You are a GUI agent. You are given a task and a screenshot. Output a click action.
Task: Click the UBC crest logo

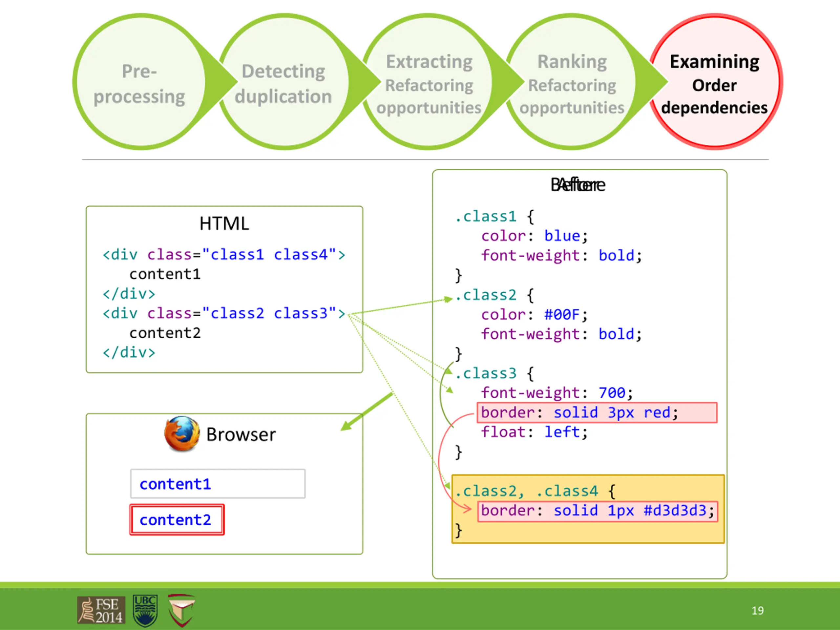145,611
